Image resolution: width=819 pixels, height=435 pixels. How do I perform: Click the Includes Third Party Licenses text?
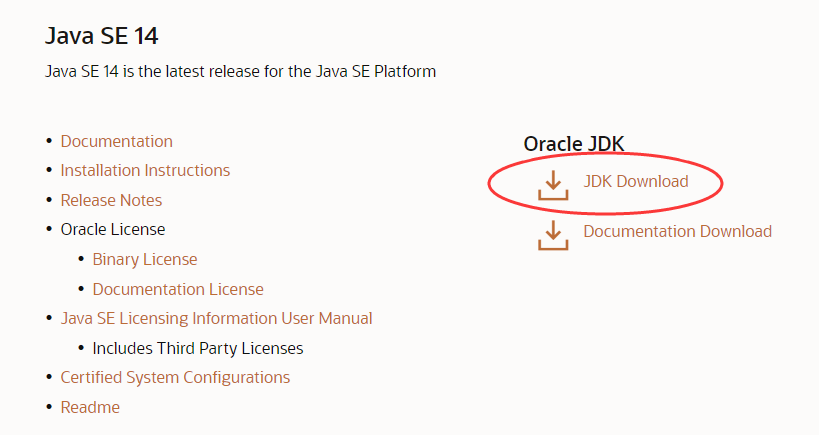(x=197, y=348)
